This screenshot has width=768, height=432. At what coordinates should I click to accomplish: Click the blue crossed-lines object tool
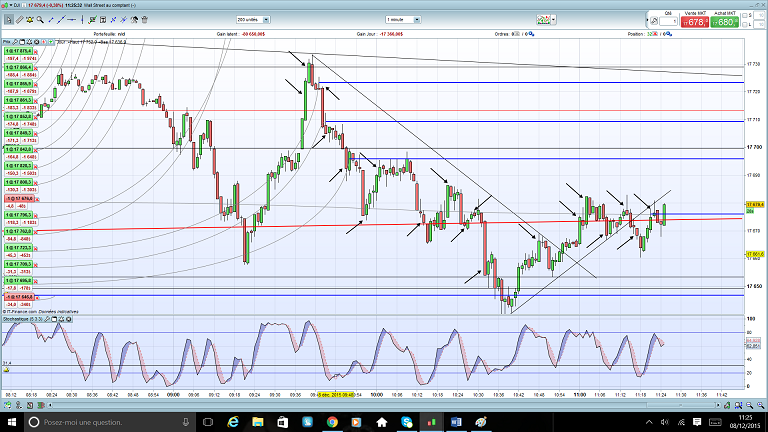113,20
